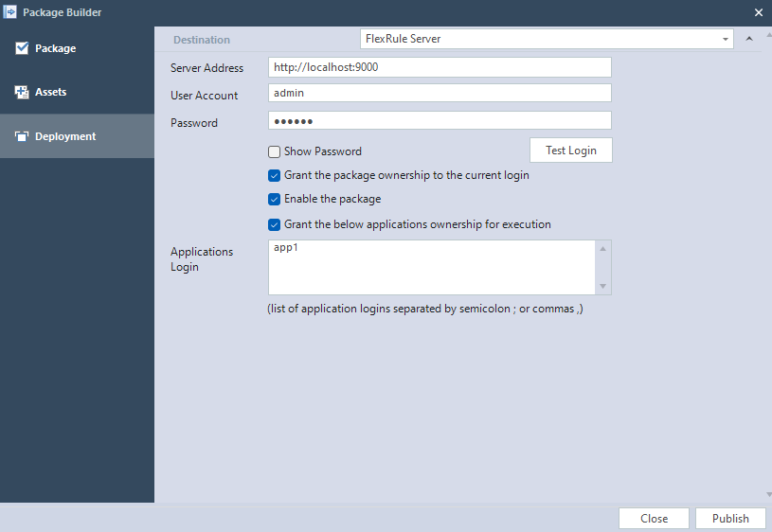Click the Applications Login scroll up arrow

coord(602,249)
